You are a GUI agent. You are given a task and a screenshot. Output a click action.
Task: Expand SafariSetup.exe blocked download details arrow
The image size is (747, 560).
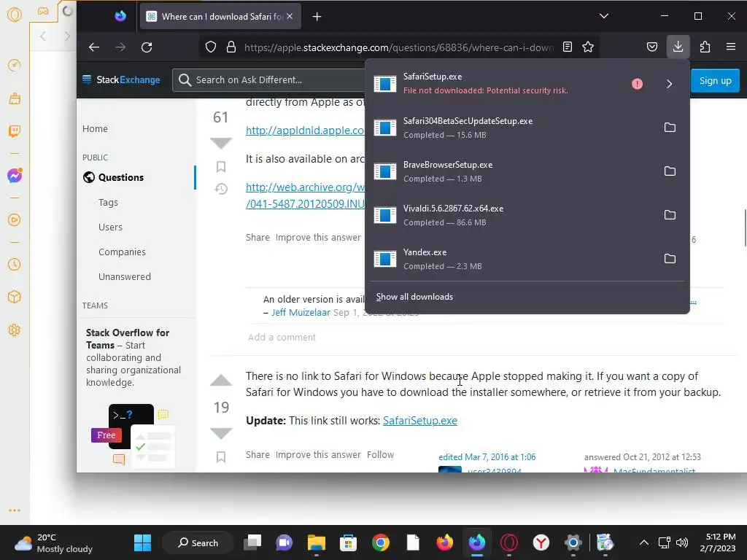pyautogui.click(x=669, y=84)
